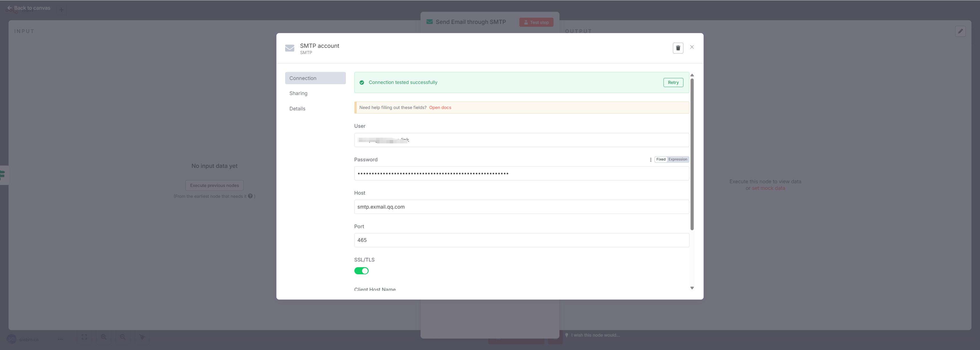980x350 pixels.
Task: Open the Details tab
Action: coord(297,109)
